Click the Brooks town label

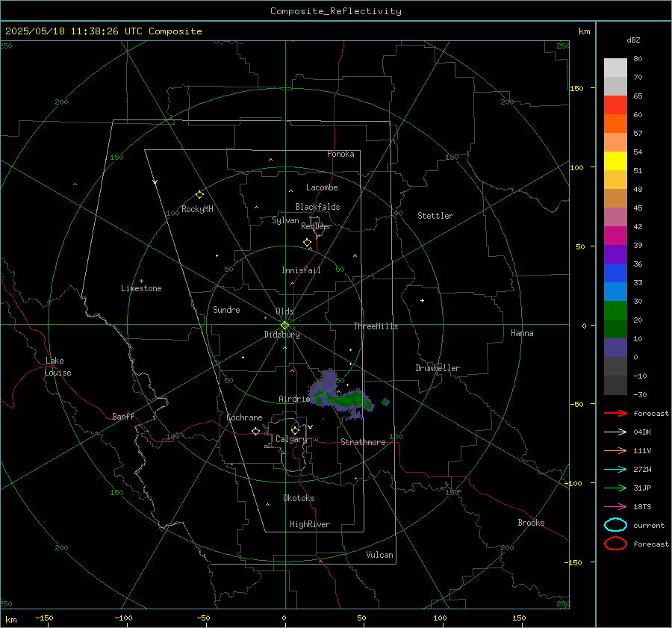coord(531,523)
